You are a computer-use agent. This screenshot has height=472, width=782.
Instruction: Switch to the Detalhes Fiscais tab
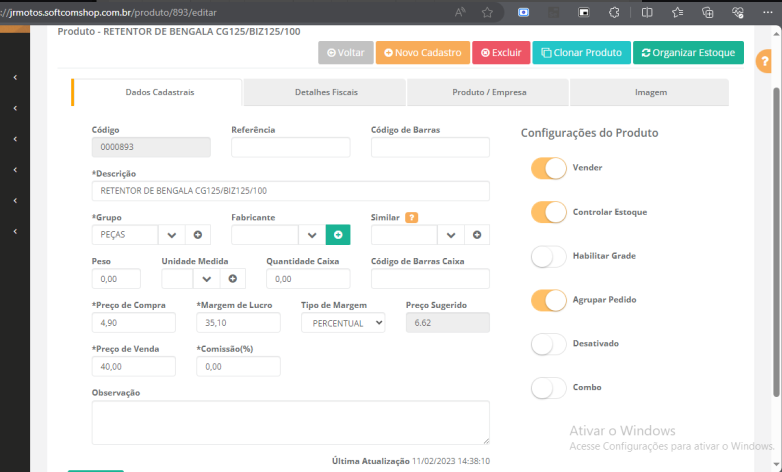coord(326,92)
